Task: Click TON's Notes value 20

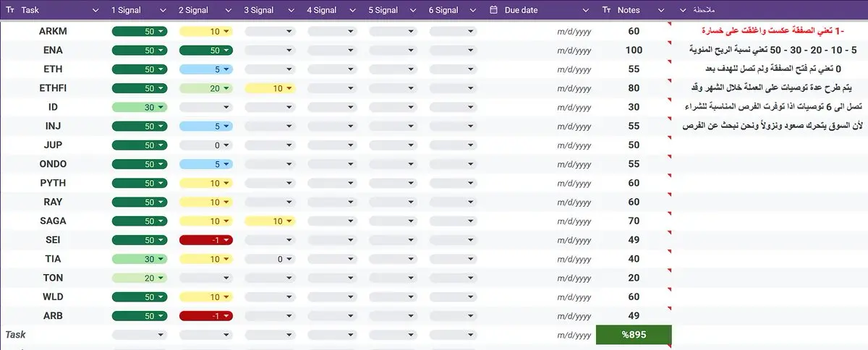Action: pos(634,278)
